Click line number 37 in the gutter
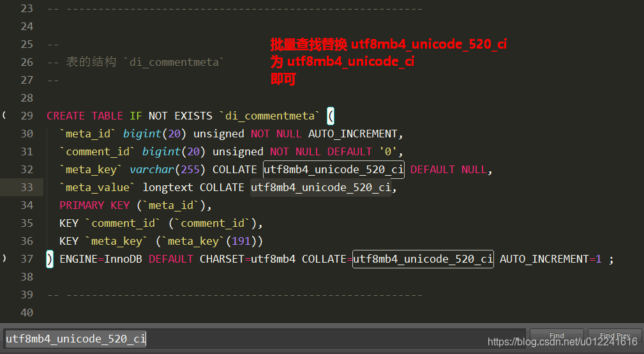644x354 pixels. click(27, 259)
